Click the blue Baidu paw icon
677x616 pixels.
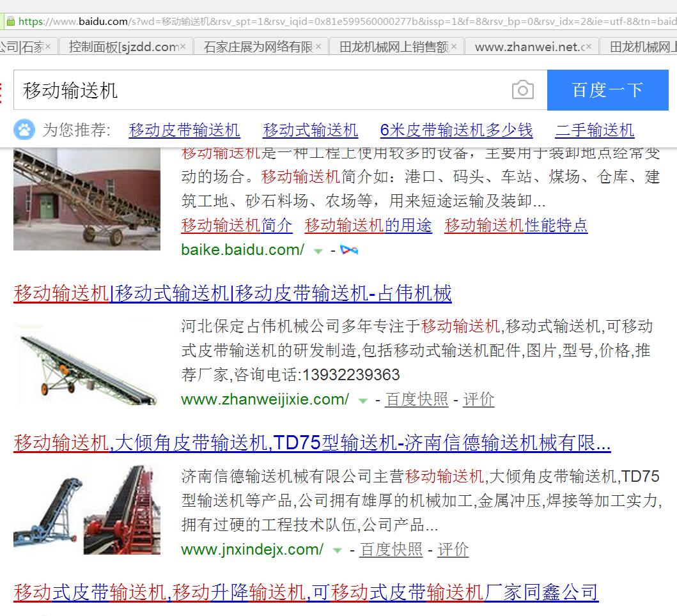click(x=24, y=130)
